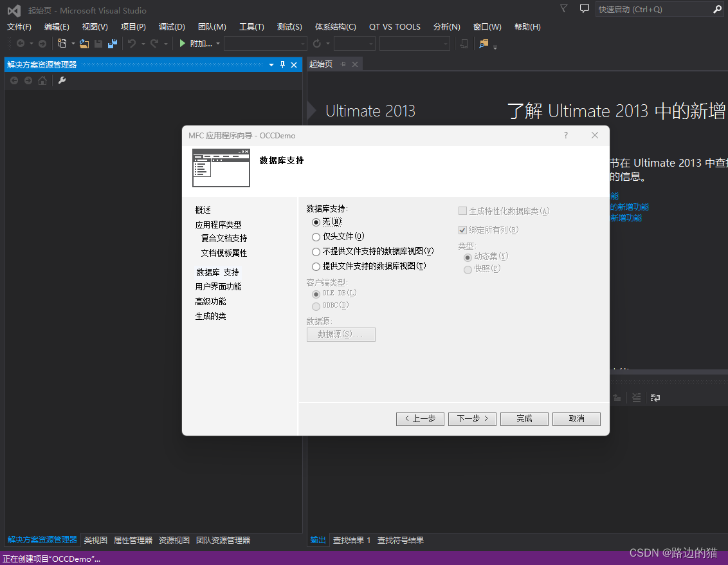Click the 上一步 back button
728x565 pixels.
[420, 419]
